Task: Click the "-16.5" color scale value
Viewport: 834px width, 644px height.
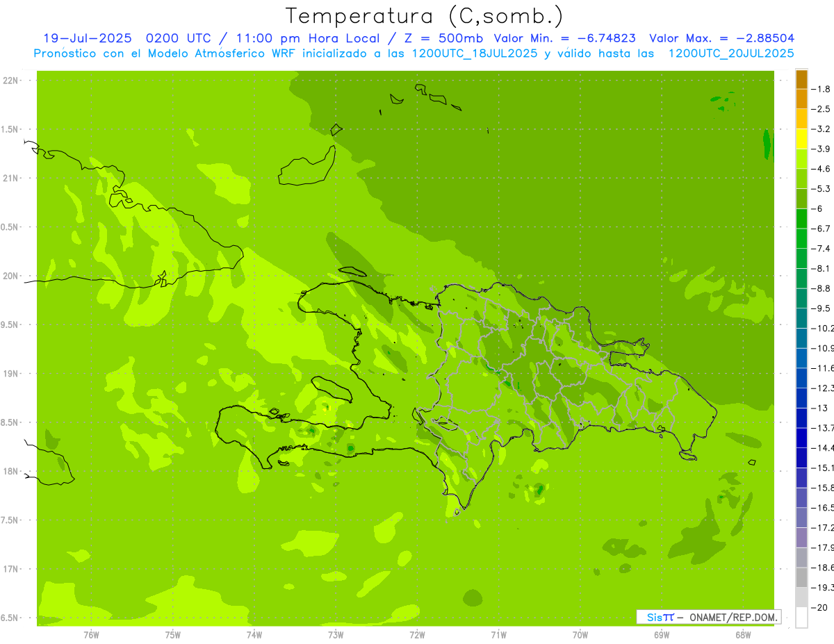Action: pos(823,508)
